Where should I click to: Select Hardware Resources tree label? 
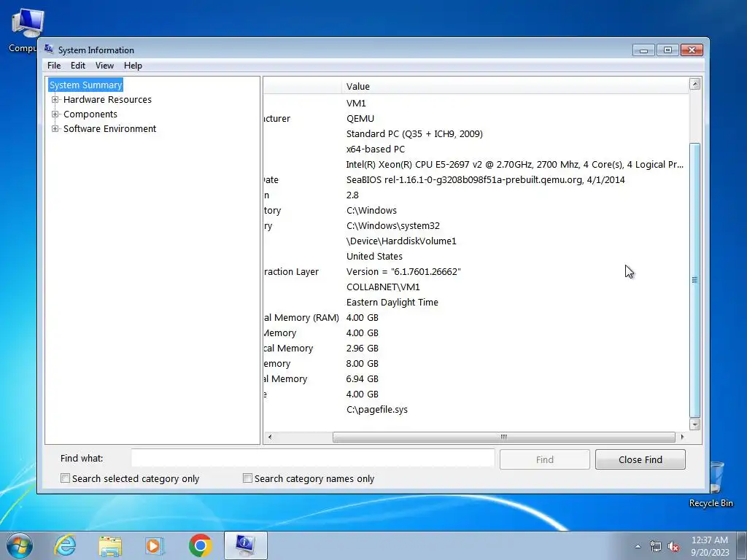pyautogui.click(x=107, y=99)
